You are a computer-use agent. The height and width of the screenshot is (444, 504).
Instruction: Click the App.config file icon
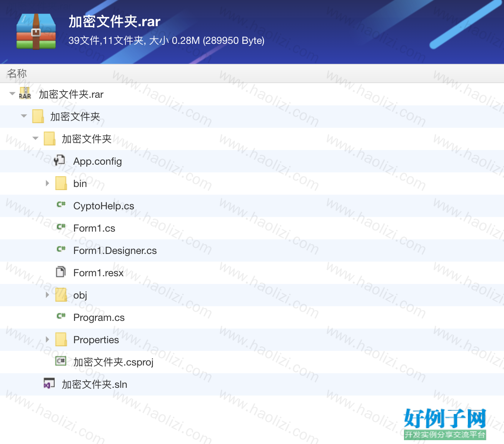60,160
